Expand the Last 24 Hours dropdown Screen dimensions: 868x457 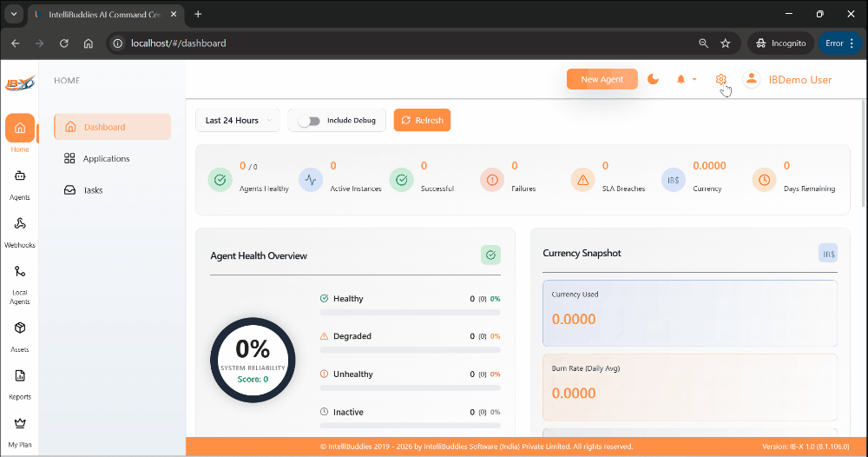pyautogui.click(x=238, y=121)
